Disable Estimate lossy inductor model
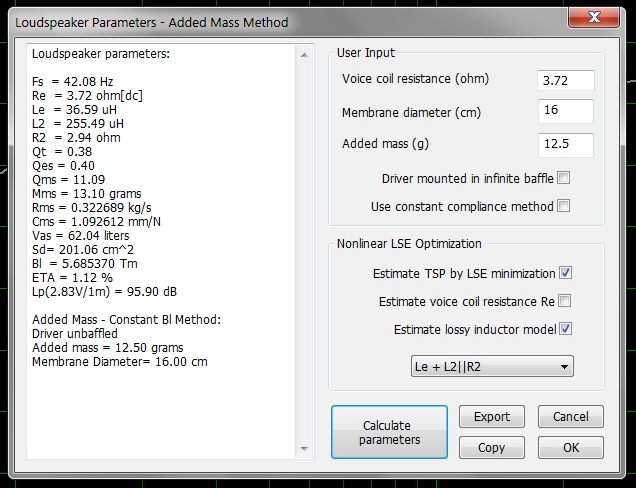The width and height of the screenshot is (636, 488). coord(564,328)
